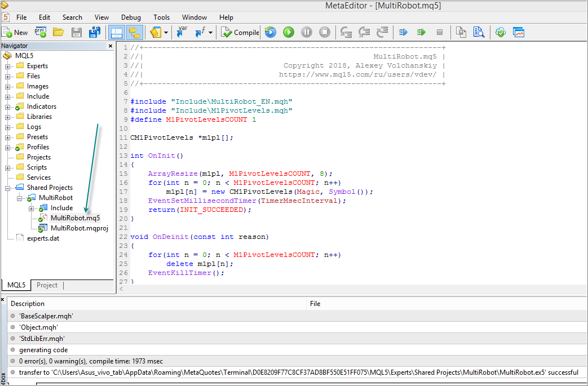The image size is (588, 386).
Task: Expand the Files folder
Action: pos(7,77)
